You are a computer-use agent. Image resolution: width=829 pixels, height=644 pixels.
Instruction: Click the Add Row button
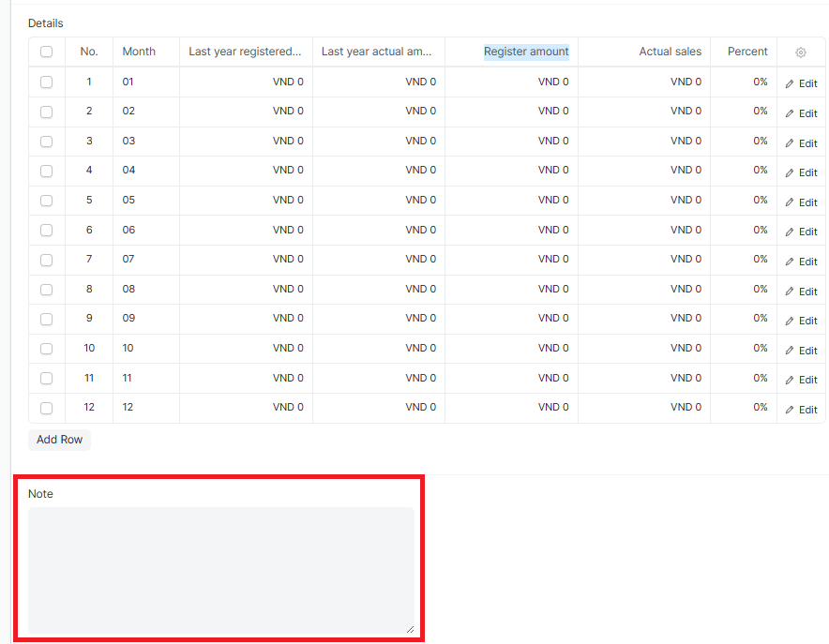point(59,440)
